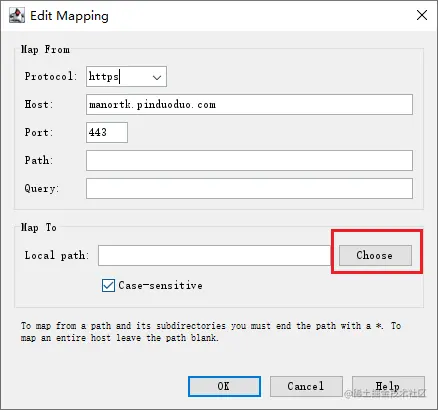This screenshot has width=438, height=410.
Task: Close the Edit Mapping dialog
Action: [x=422, y=15]
